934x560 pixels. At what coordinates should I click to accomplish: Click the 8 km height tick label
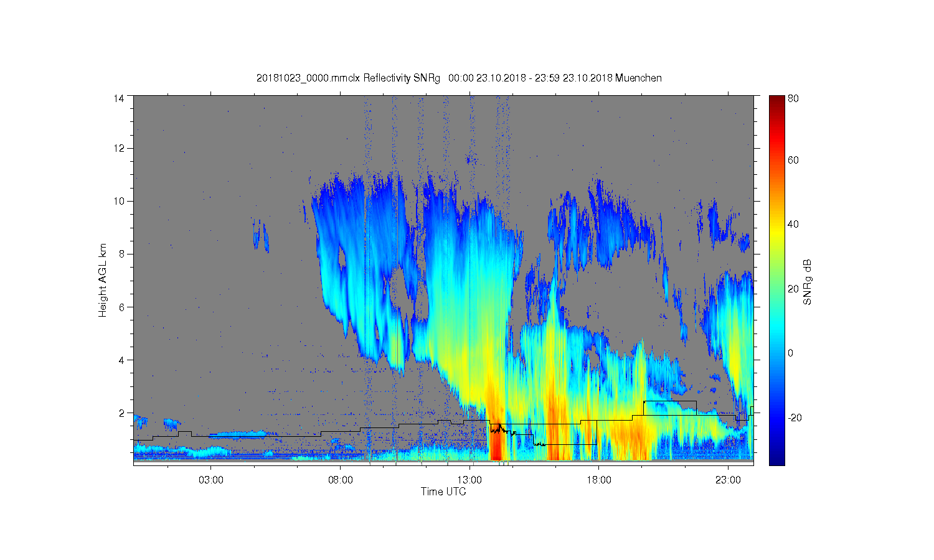[121, 254]
